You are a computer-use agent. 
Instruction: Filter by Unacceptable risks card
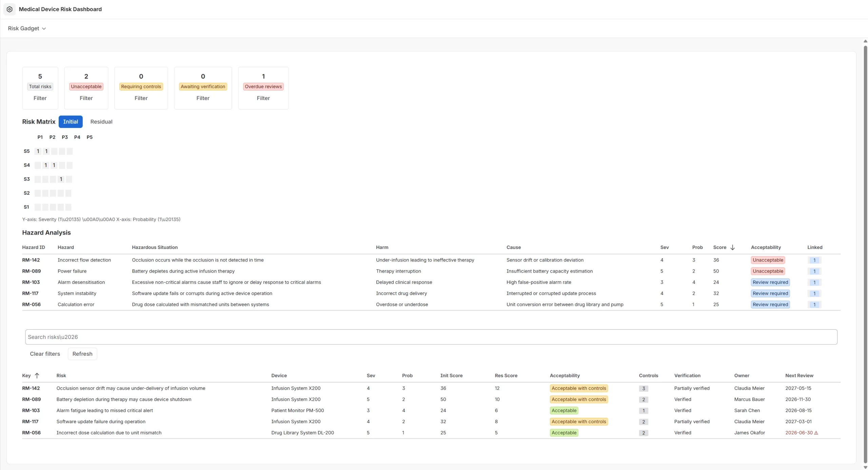86,88
